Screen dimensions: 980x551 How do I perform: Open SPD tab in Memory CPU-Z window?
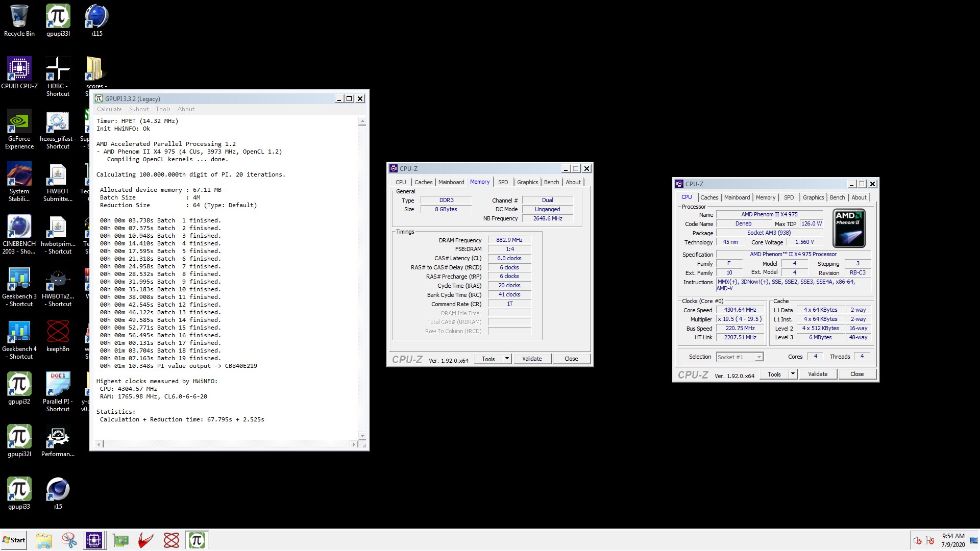[x=503, y=182]
